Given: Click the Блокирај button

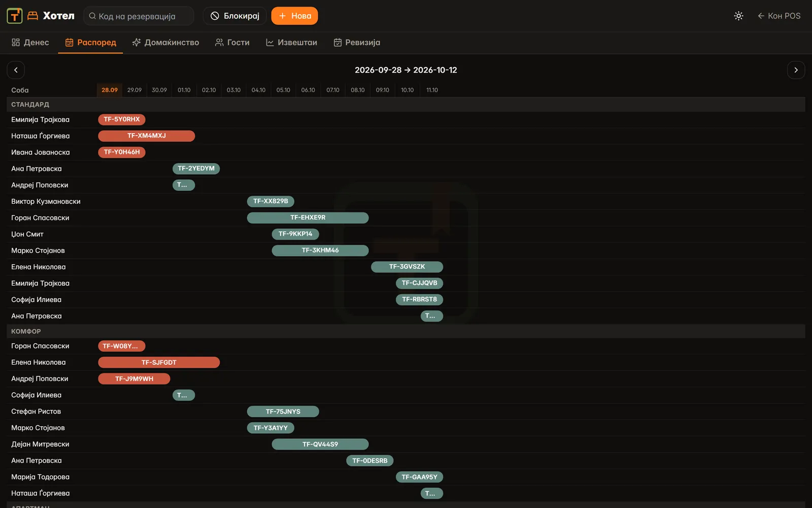Looking at the screenshot, I should 235,16.
